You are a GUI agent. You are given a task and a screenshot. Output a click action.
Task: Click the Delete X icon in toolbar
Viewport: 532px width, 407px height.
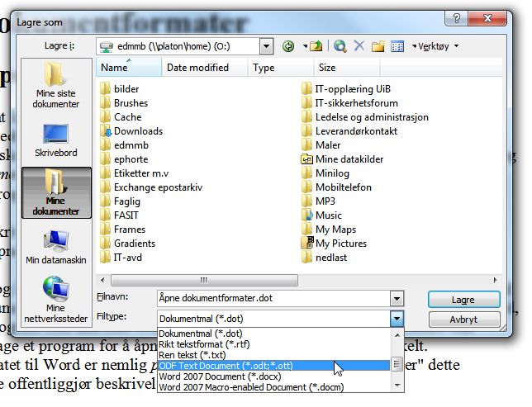click(x=359, y=45)
